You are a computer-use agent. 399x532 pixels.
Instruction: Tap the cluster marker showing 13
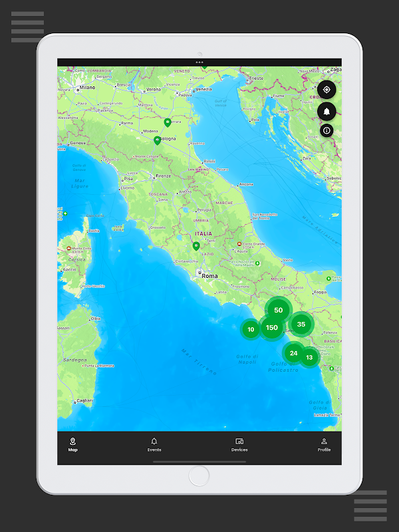[x=309, y=357]
